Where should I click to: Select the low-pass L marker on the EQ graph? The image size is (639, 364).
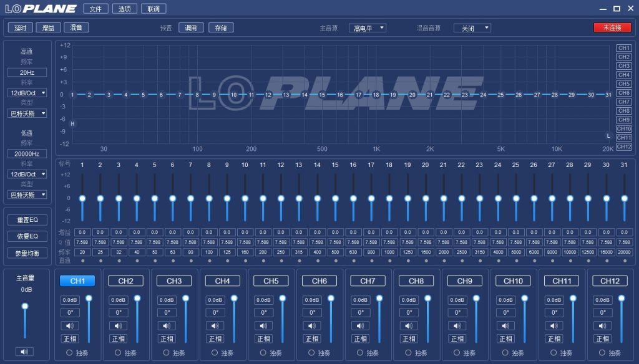click(x=608, y=136)
